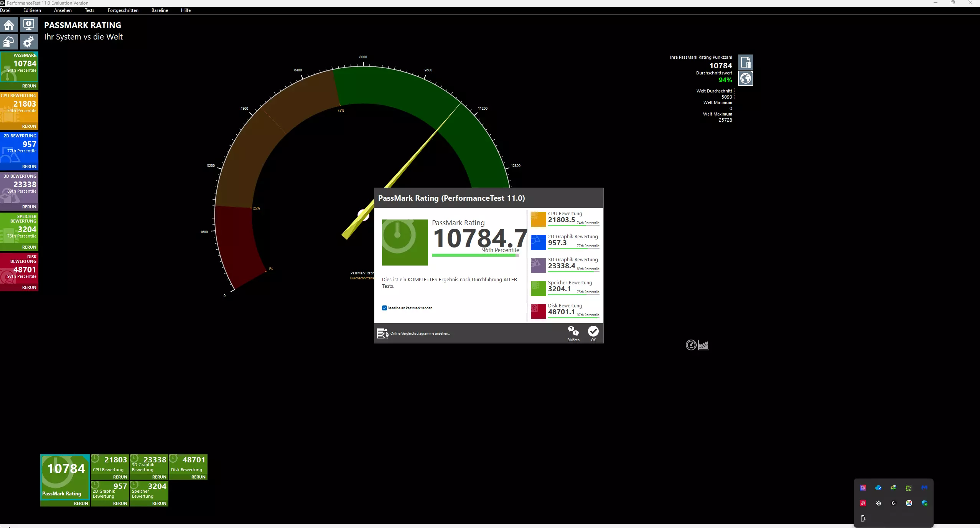Open Internet Download Manager tray icon
This screenshot has width=980, height=528.
[x=894, y=488]
